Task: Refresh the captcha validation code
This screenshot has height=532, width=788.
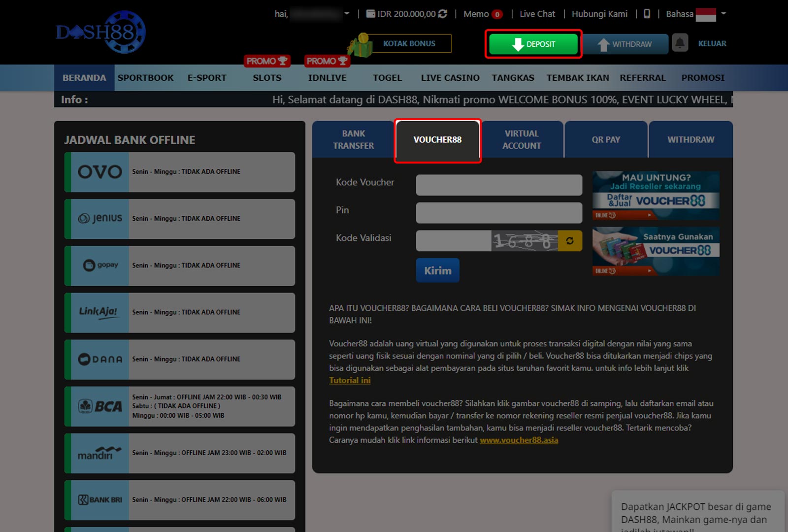Action: click(570, 241)
